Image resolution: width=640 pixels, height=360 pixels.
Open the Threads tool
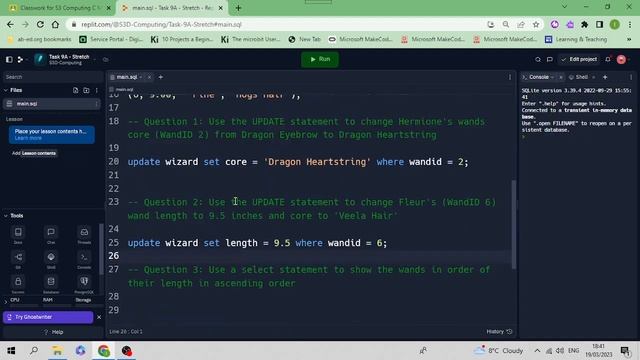[84, 235]
